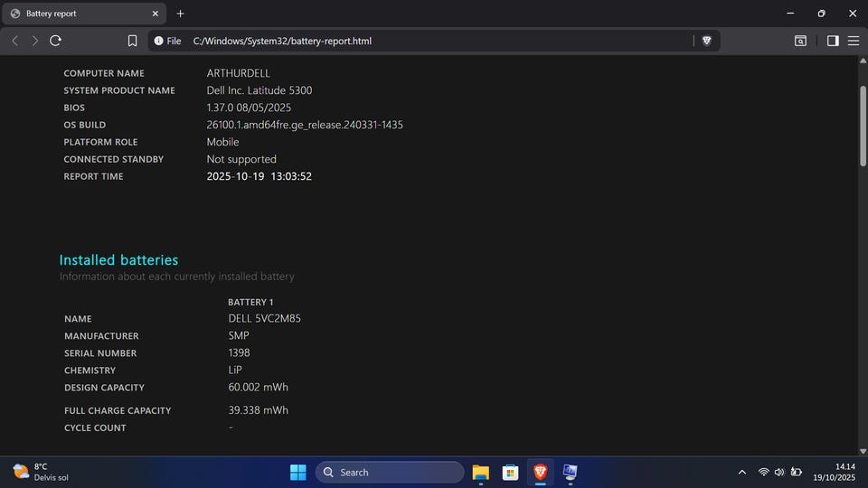Open File Explorer from taskbar
This screenshot has height=488, width=868.
[x=480, y=472]
